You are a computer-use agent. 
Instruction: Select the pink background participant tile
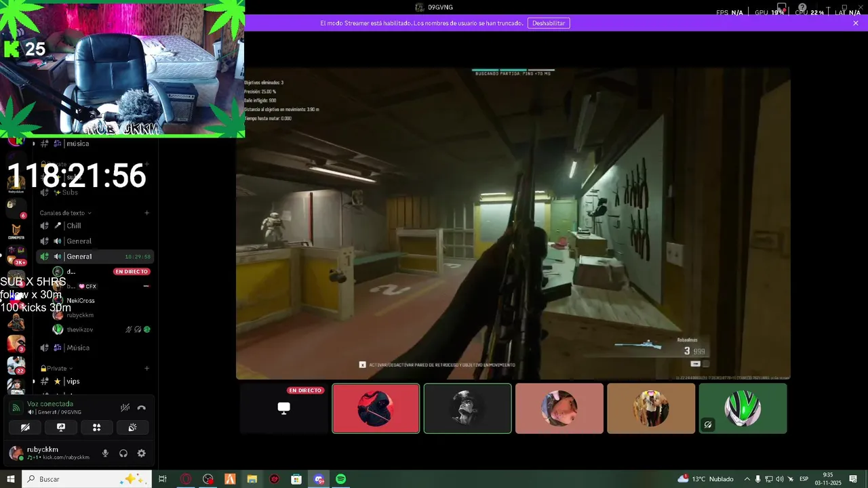[559, 409]
